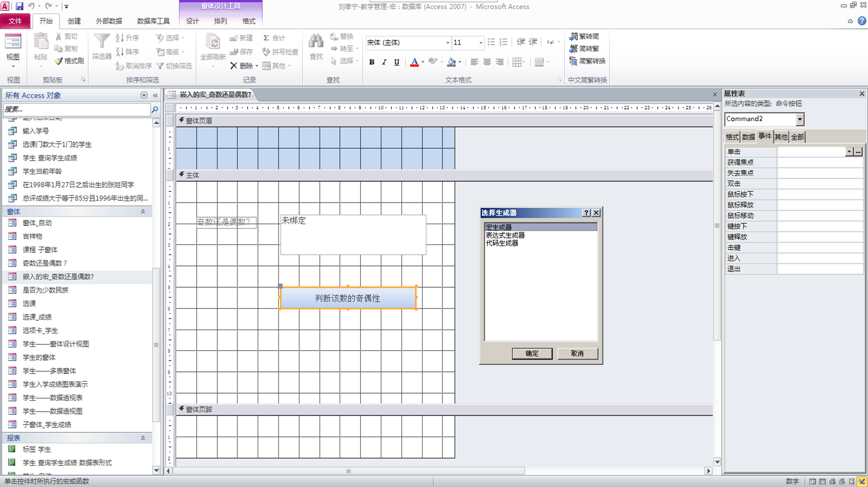Click the 查找 binoculars icon
The width and height of the screenshot is (868, 487).
pyautogui.click(x=316, y=42)
